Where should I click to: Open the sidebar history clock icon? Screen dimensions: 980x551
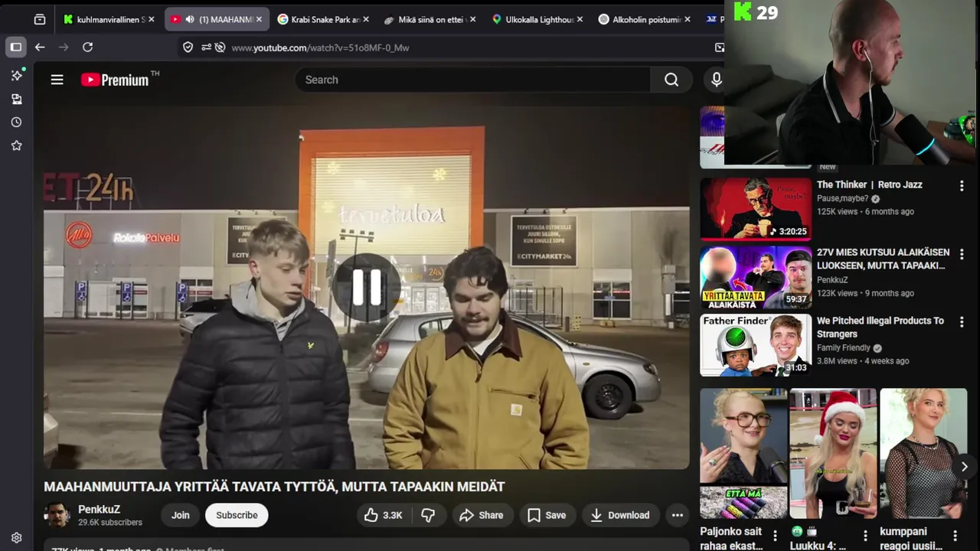pyautogui.click(x=16, y=122)
